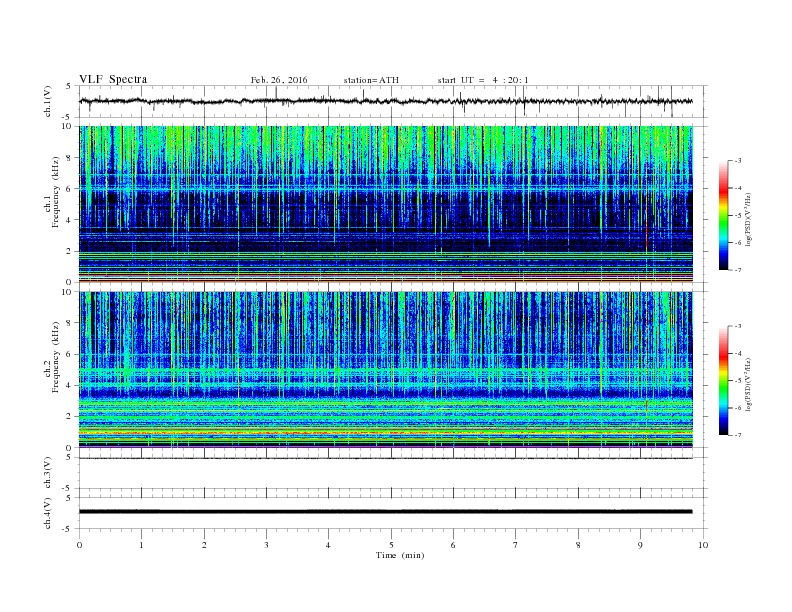The image size is (792, 612).
Task: Click the 'station=ATH' label
Action: (371, 80)
